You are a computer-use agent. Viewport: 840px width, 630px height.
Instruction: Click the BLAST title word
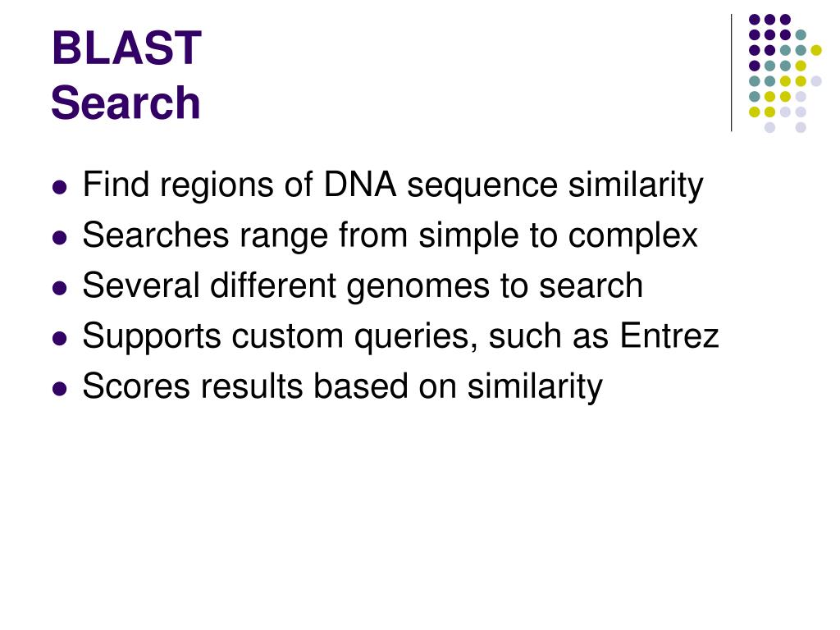tap(126, 48)
